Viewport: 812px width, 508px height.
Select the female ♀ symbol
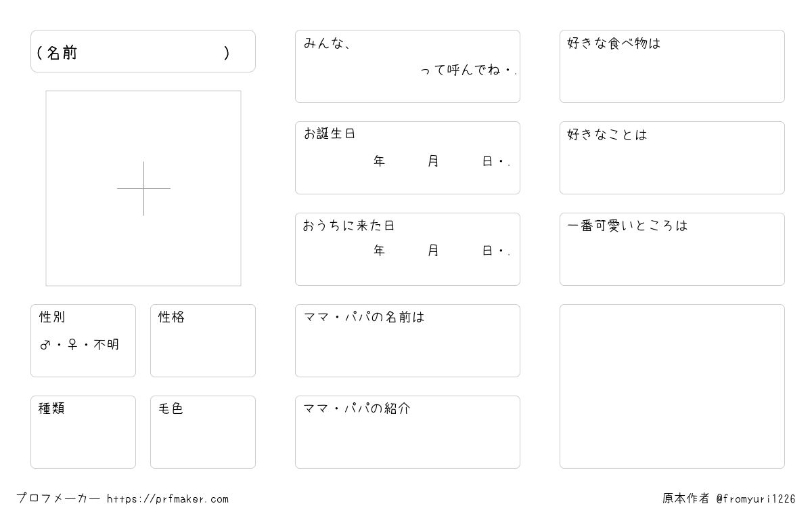pos(73,345)
